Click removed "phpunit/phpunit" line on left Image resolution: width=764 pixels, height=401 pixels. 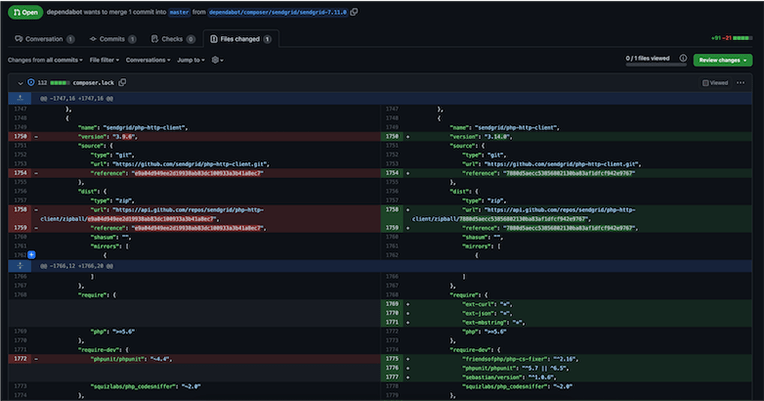131,359
